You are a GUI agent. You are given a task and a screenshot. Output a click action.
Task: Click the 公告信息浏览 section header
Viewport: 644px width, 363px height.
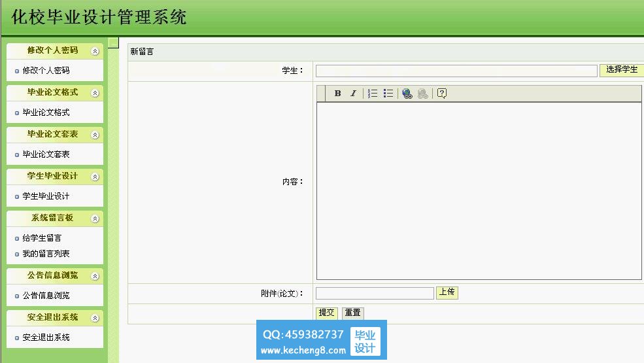click(55, 276)
